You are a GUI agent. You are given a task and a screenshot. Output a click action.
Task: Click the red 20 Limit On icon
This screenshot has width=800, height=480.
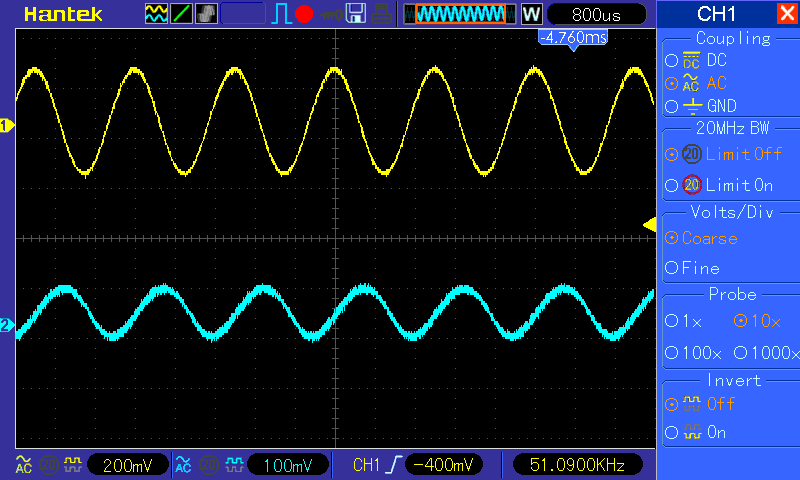pos(692,185)
